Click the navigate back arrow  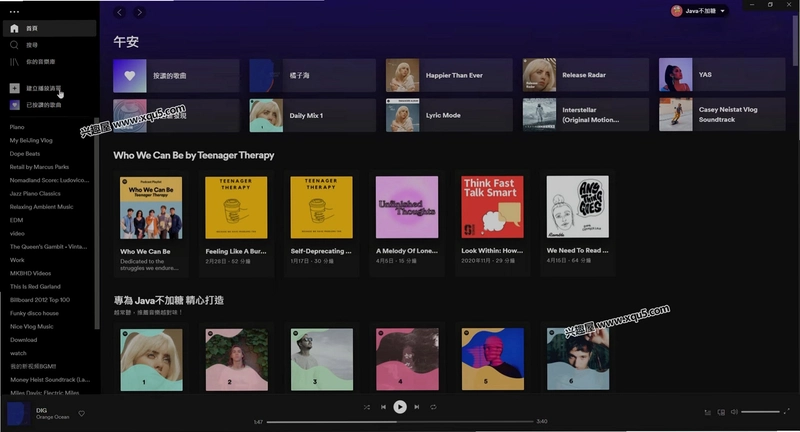119,12
